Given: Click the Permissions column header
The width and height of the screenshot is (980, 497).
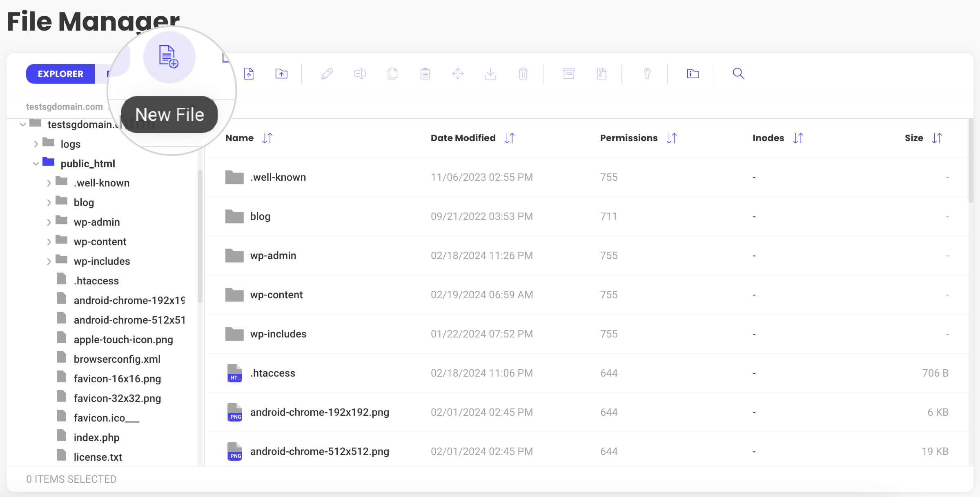Looking at the screenshot, I should coord(629,138).
